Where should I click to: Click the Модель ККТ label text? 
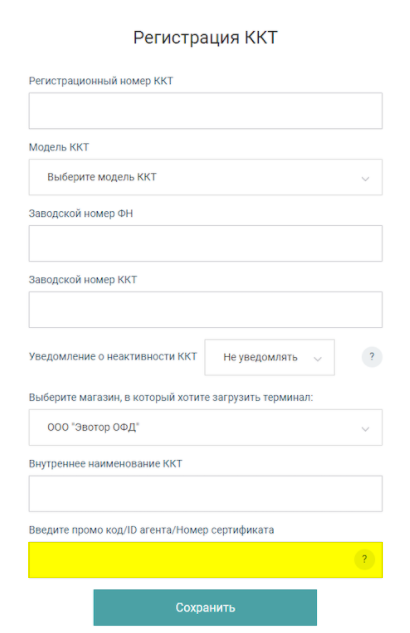coord(59,147)
